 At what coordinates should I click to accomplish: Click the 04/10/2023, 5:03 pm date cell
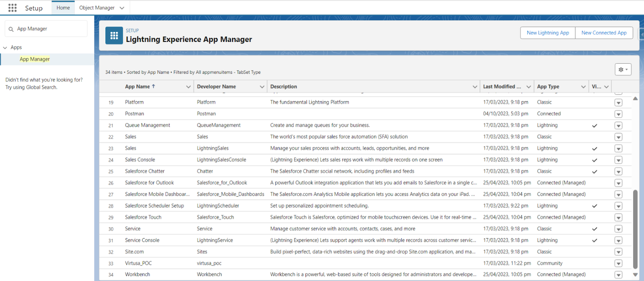pos(506,114)
